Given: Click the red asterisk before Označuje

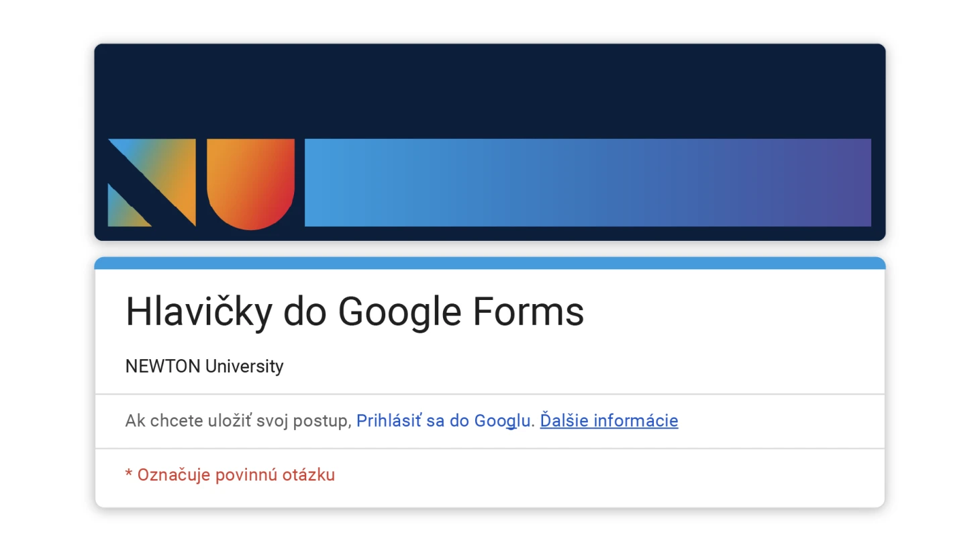Looking at the screenshot, I should pyautogui.click(x=128, y=474).
